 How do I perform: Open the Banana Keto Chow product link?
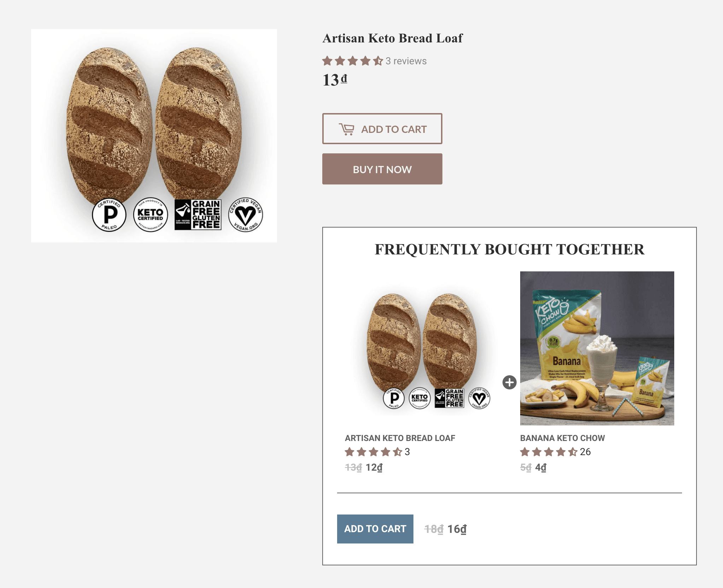tap(562, 438)
